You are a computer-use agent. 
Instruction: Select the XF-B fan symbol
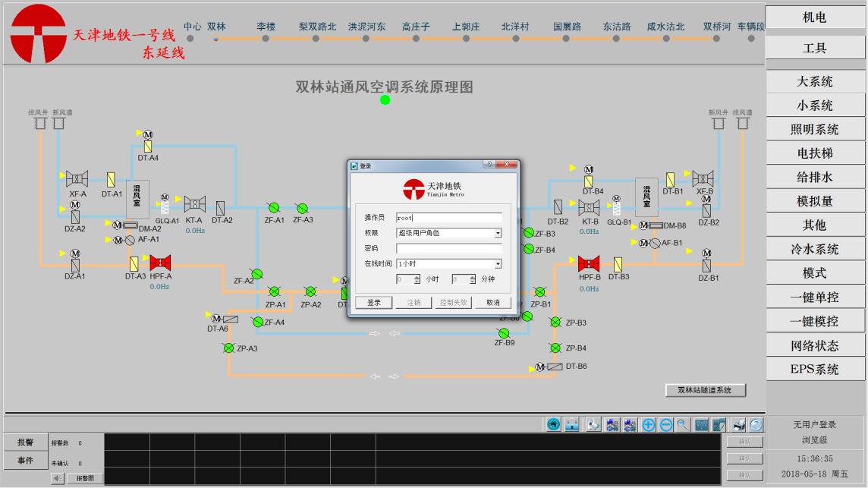coord(703,179)
